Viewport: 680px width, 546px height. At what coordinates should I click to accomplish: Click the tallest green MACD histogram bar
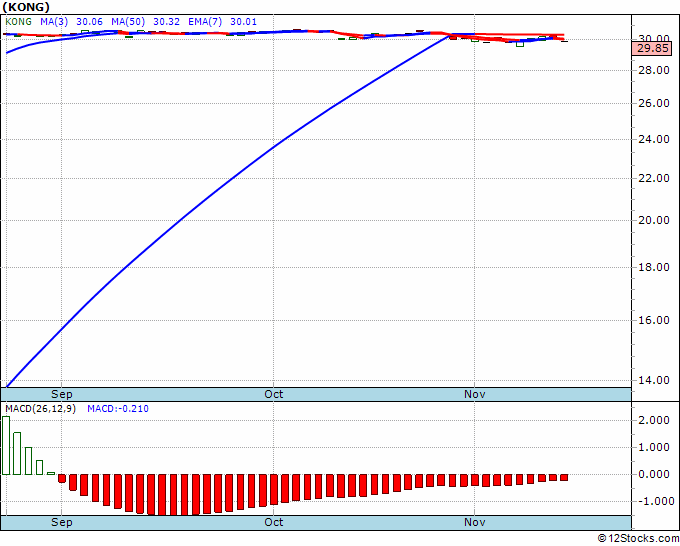tap(6, 445)
